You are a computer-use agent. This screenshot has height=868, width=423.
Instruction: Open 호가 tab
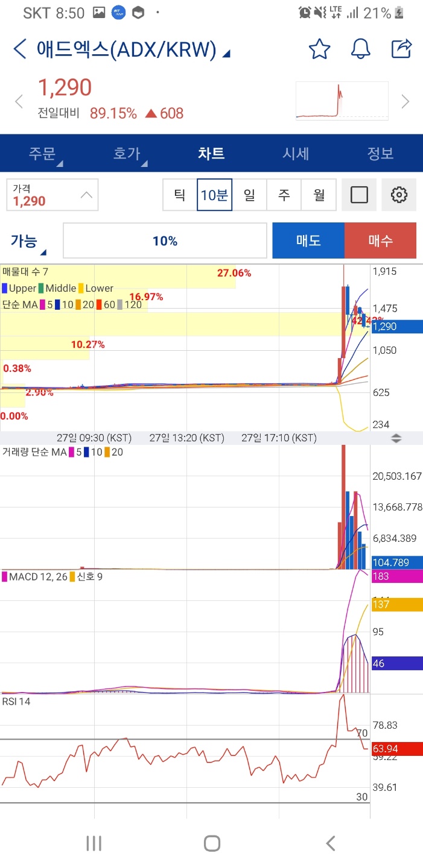point(127,153)
